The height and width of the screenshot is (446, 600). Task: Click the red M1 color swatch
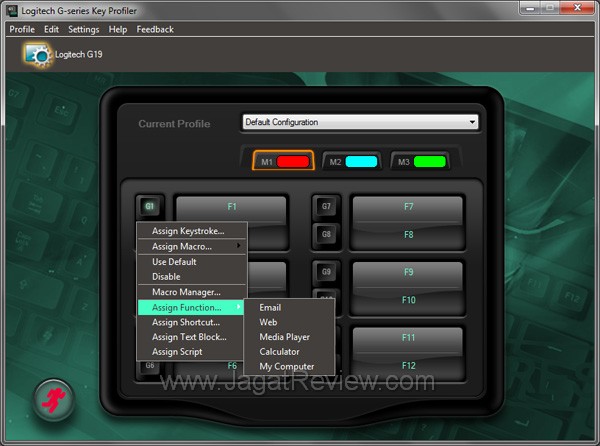(293, 161)
